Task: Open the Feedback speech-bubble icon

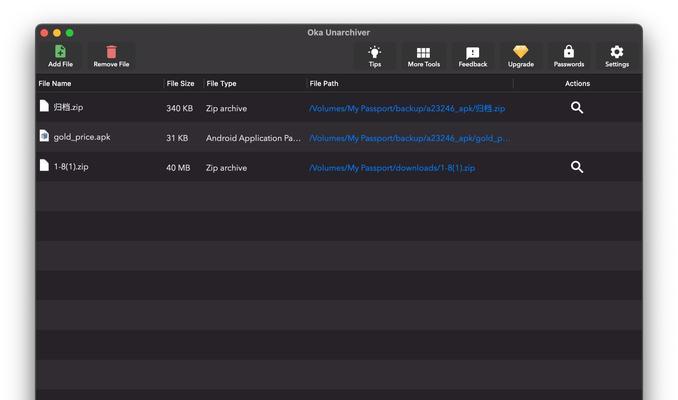Action: [x=473, y=53]
